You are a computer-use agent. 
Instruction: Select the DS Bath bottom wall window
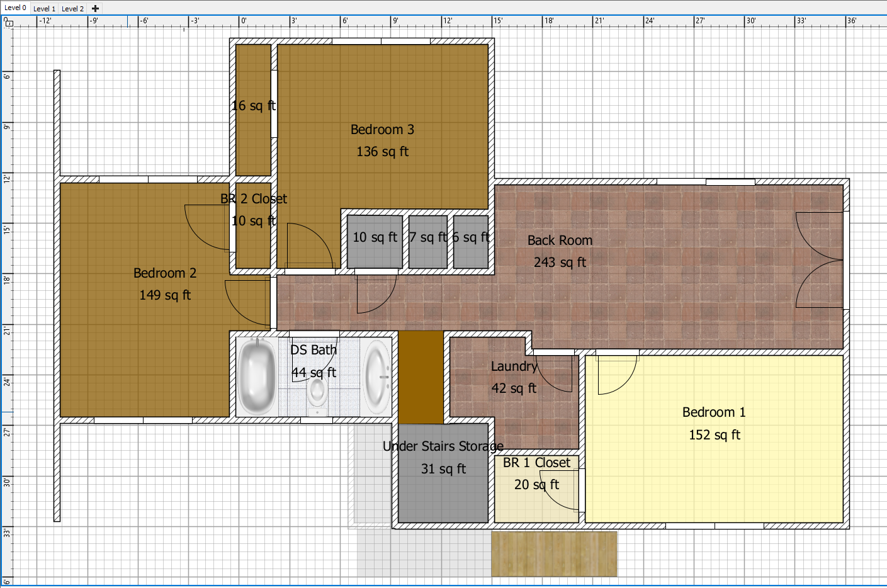click(x=317, y=420)
